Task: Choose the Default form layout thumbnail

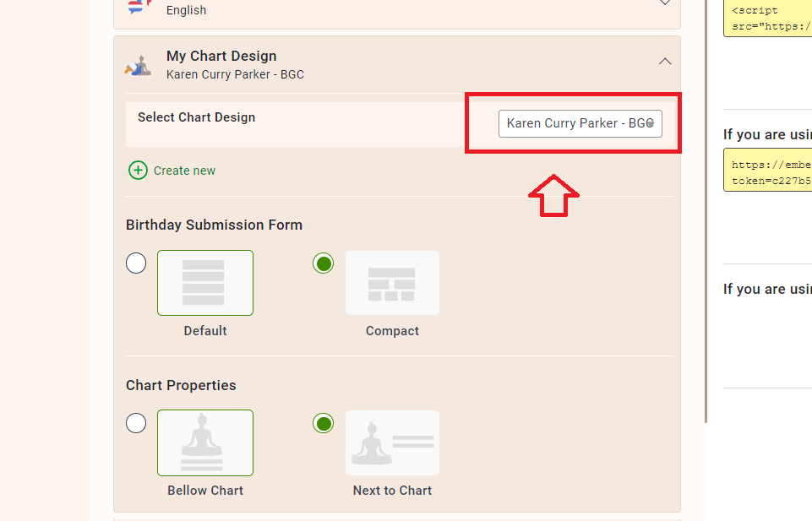Action: click(205, 283)
